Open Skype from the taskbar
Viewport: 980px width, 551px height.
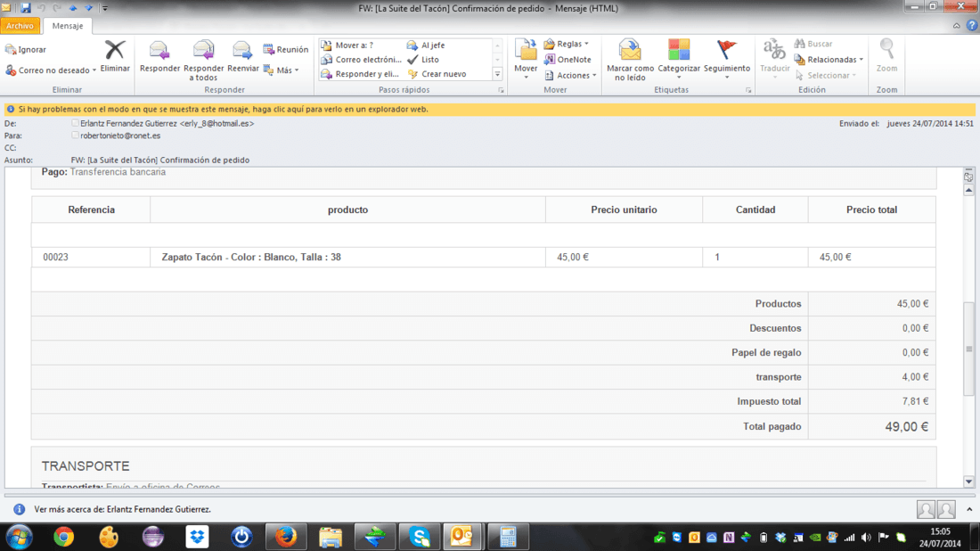click(x=420, y=537)
